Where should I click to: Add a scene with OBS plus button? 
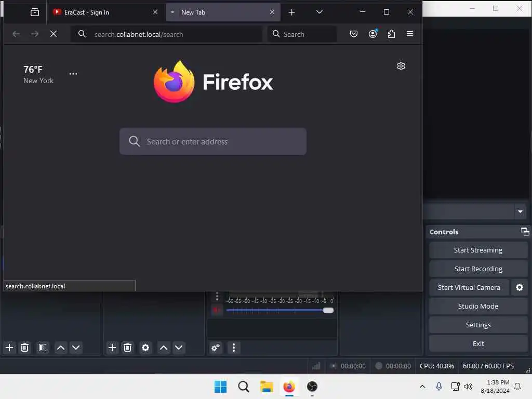[x=9, y=348]
